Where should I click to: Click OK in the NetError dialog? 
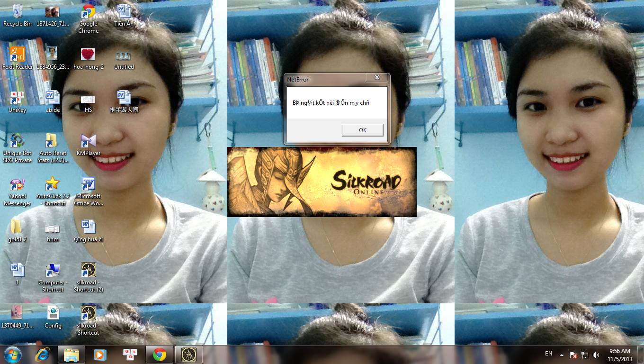363,130
